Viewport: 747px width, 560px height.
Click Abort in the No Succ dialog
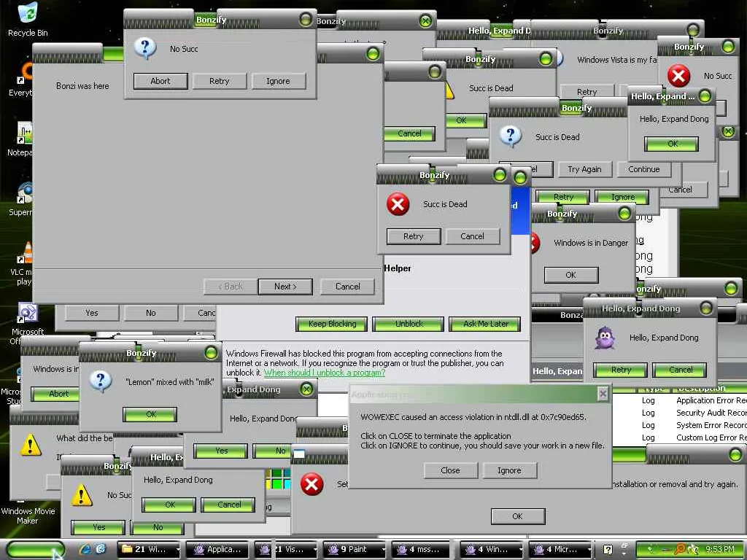(160, 81)
